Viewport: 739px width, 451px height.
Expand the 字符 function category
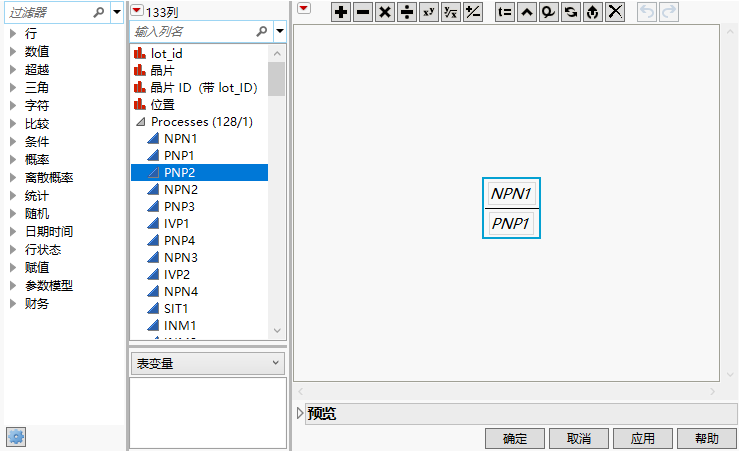[13, 106]
